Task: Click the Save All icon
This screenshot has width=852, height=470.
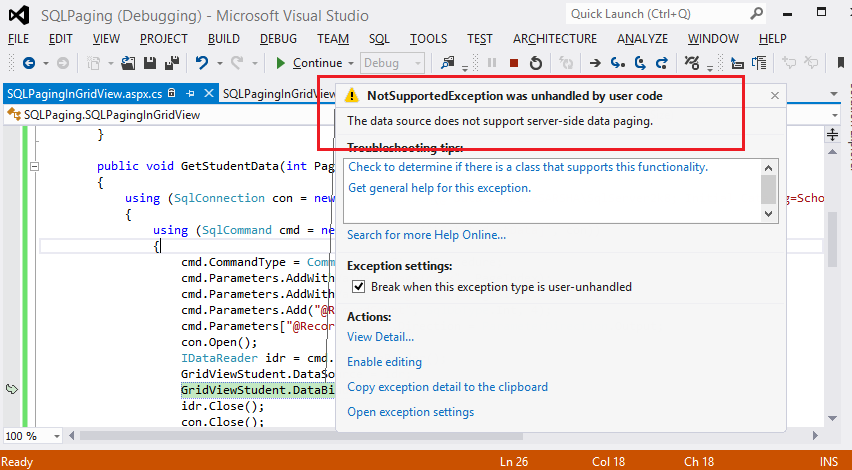Action: click(170, 63)
